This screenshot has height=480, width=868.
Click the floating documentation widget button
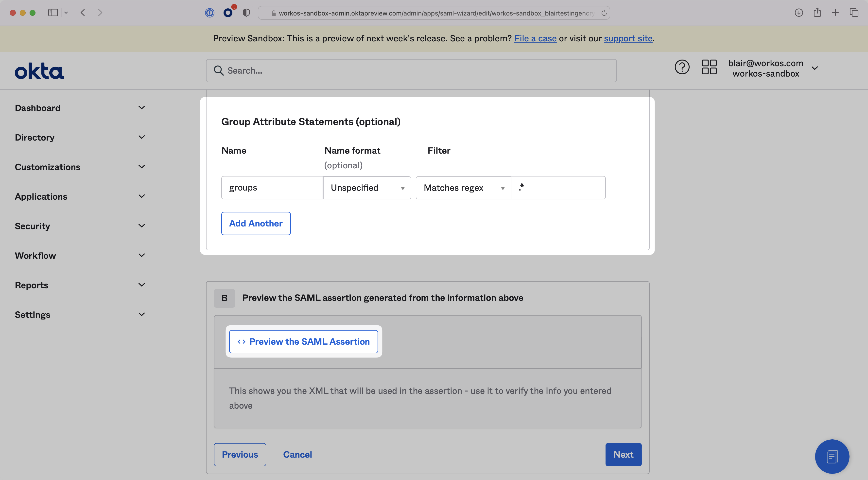pos(832,456)
